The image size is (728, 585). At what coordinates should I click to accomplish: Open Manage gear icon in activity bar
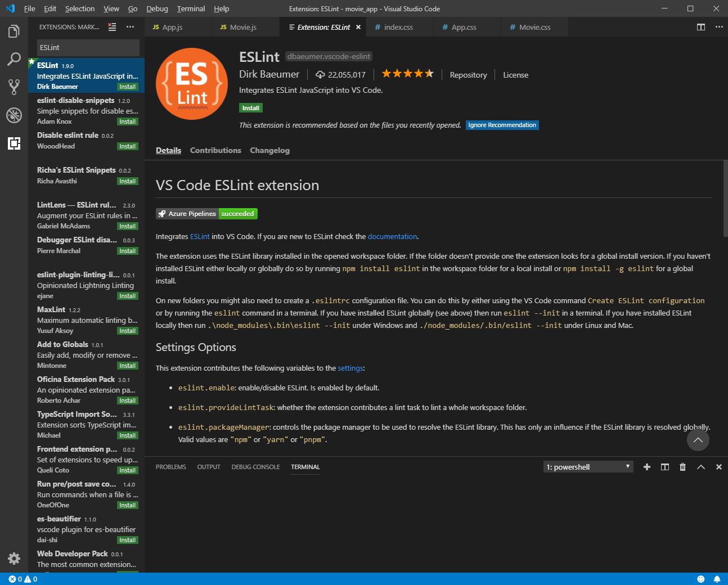click(x=14, y=558)
